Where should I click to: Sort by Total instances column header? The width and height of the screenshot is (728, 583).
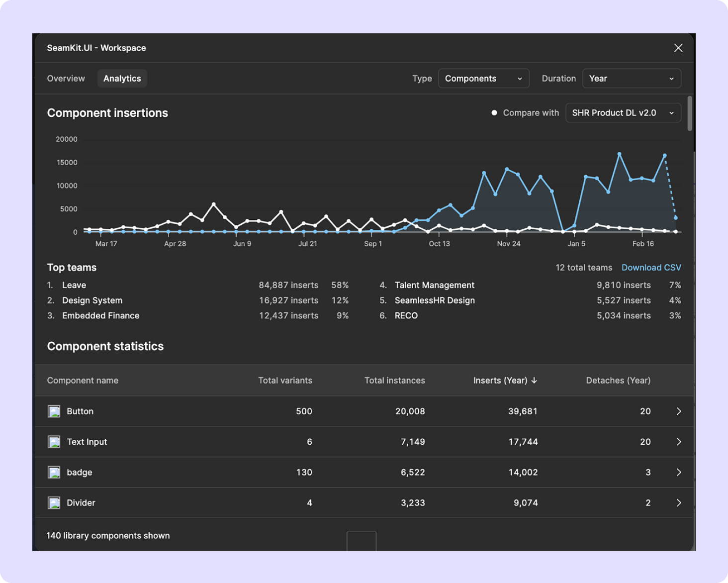395,381
